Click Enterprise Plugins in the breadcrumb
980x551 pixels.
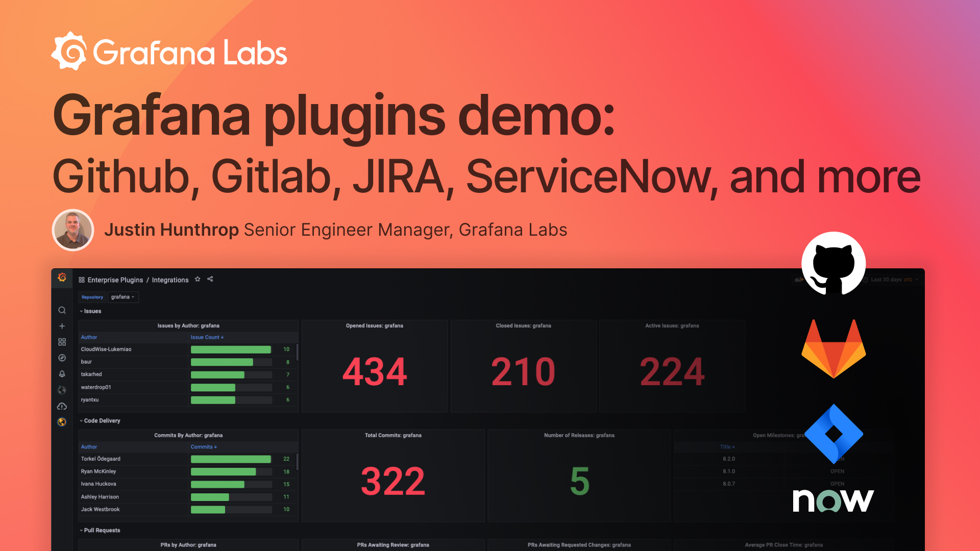tap(115, 280)
